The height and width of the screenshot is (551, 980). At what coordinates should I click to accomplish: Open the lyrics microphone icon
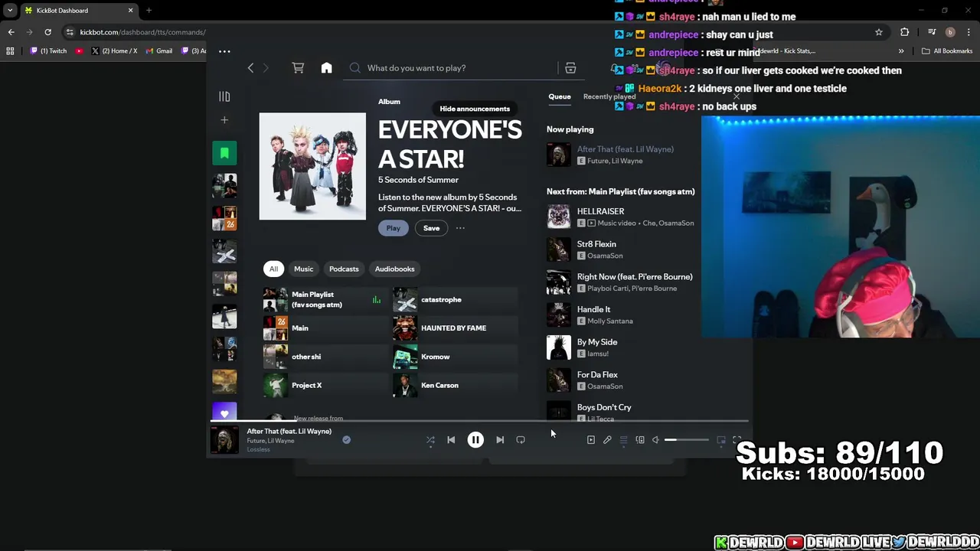[x=607, y=440]
